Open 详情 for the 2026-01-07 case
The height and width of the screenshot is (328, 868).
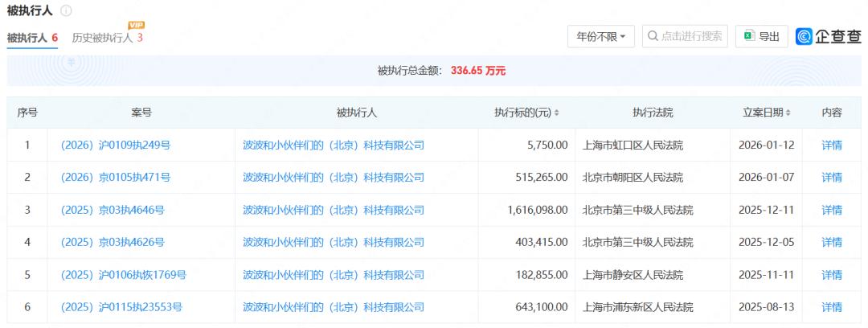tap(832, 178)
